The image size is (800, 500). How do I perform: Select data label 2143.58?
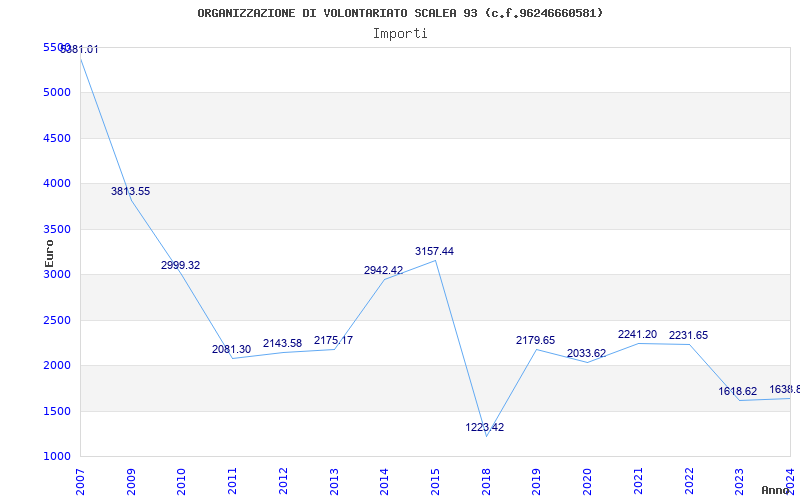point(283,343)
